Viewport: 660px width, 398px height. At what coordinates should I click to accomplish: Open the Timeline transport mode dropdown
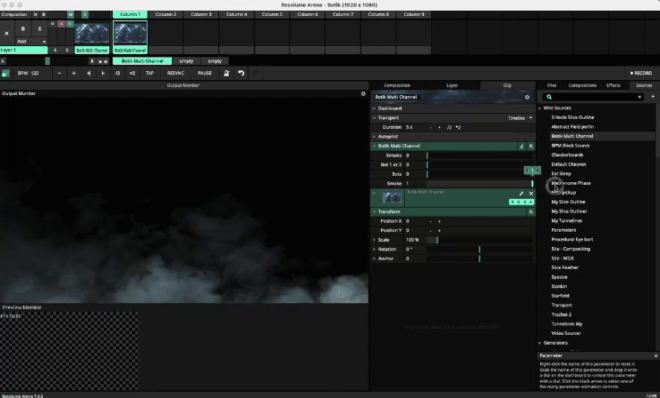pos(520,118)
